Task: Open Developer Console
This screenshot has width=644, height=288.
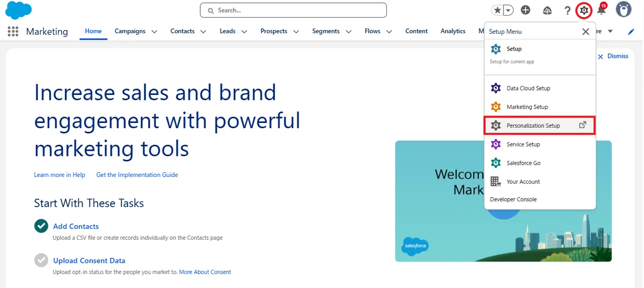Action: click(513, 200)
